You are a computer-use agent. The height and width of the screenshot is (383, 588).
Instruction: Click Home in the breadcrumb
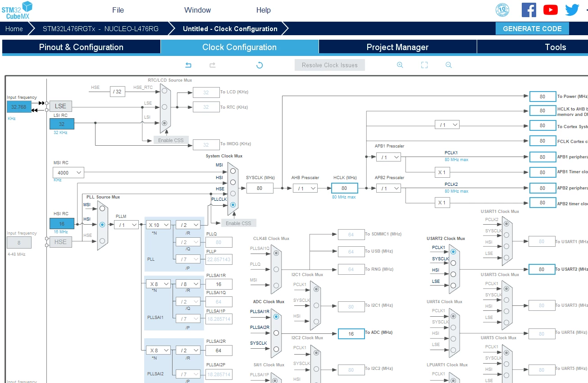click(14, 28)
